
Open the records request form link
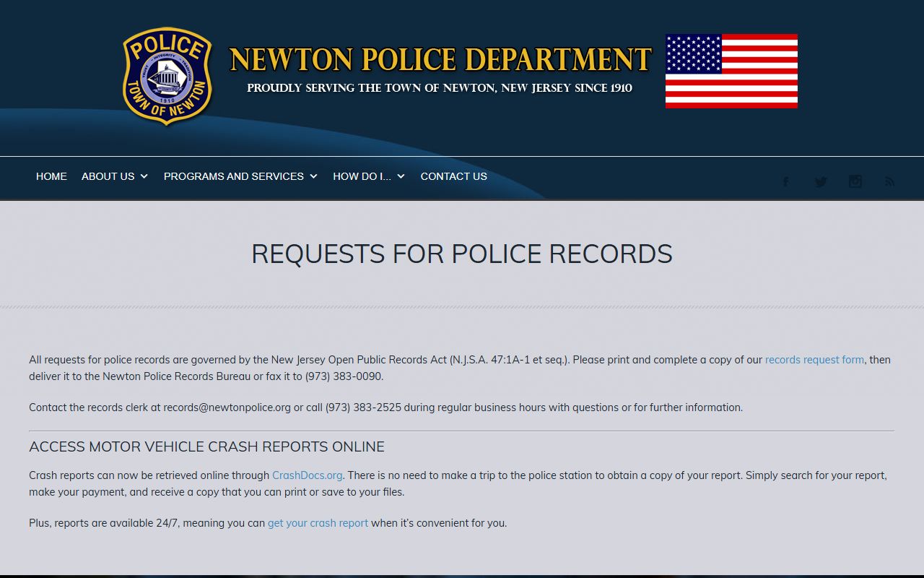[x=814, y=360]
